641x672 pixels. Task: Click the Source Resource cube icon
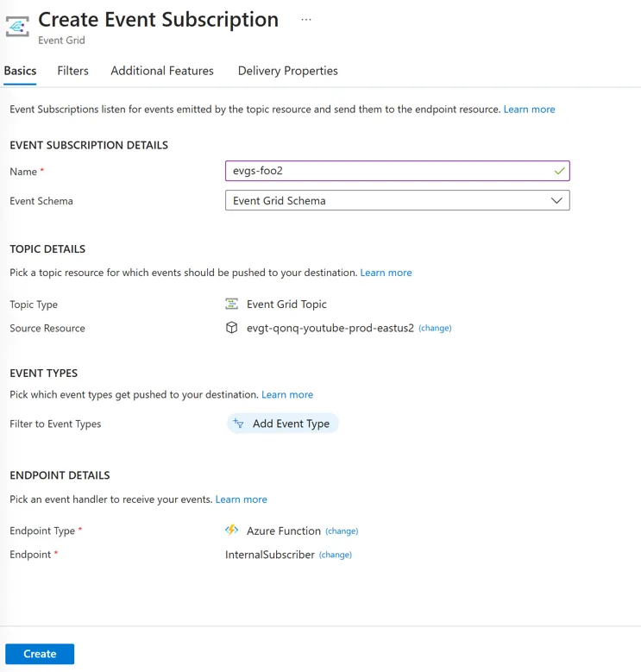click(x=232, y=328)
